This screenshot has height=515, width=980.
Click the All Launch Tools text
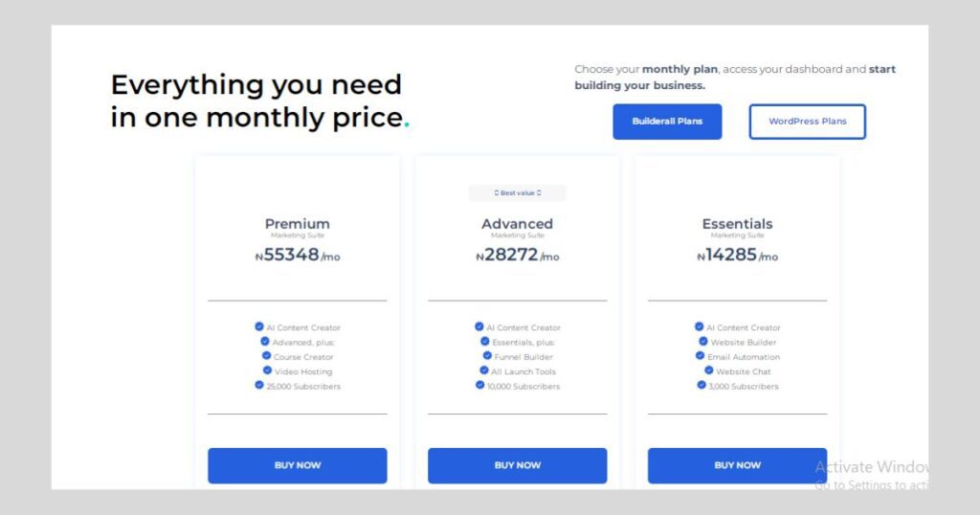[523, 371]
